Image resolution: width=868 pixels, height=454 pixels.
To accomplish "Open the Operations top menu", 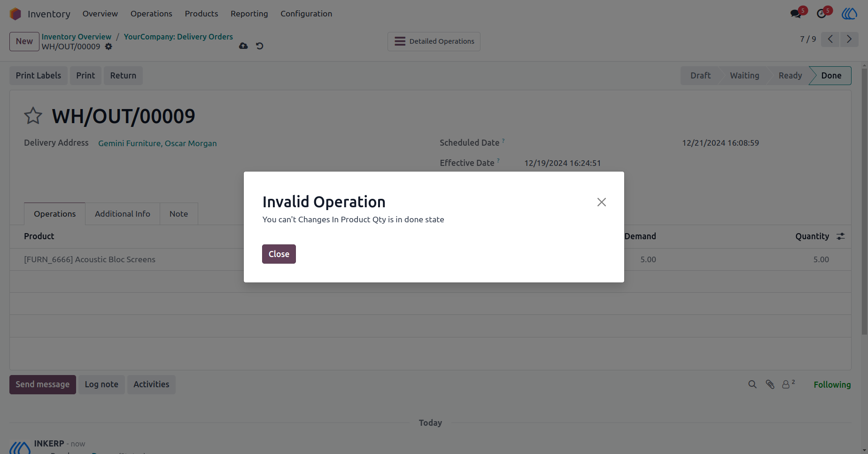I will coord(151,14).
